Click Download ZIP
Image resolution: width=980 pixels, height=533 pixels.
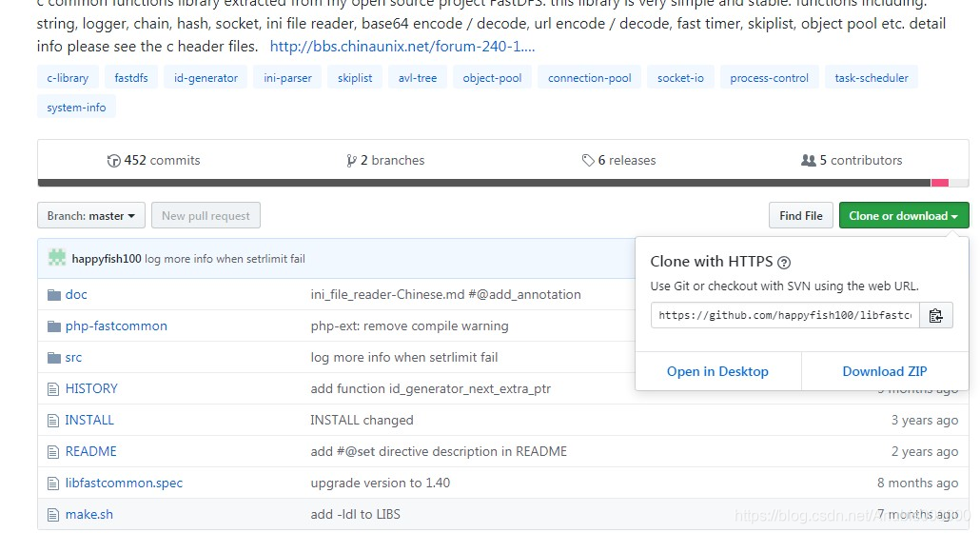(x=884, y=371)
